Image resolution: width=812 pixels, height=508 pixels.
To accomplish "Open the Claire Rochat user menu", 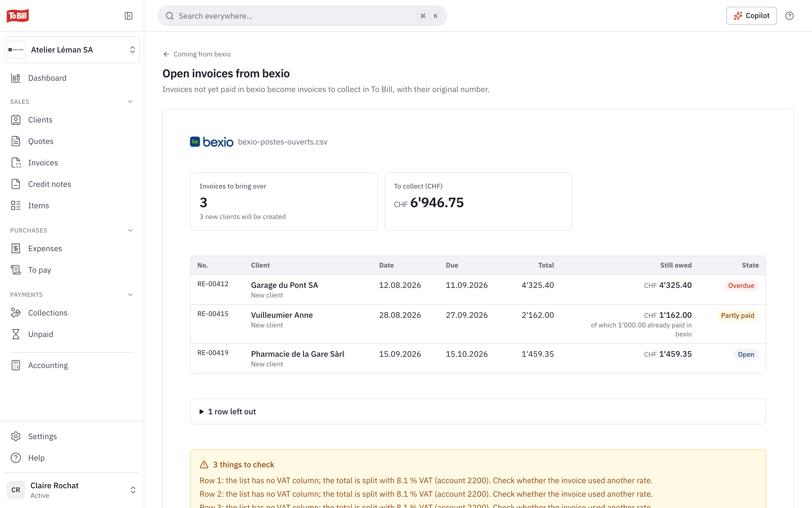I will pos(72,490).
